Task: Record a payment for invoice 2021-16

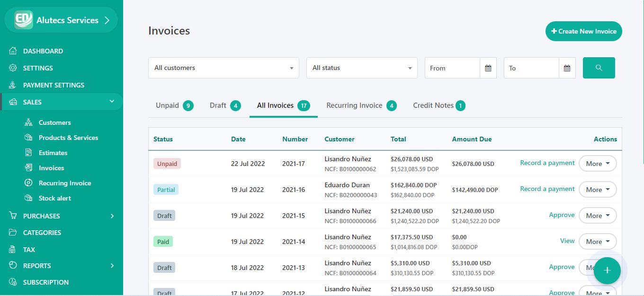Action: [x=547, y=189]
